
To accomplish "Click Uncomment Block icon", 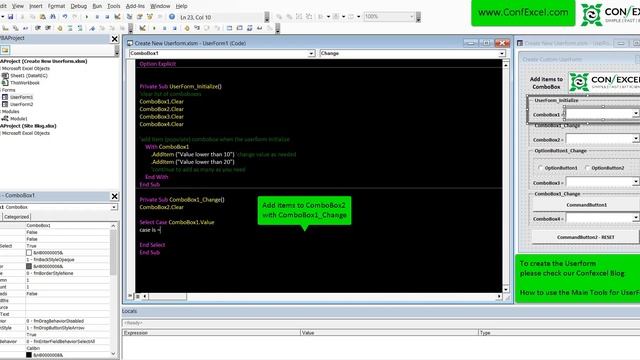I will [80, 28].
